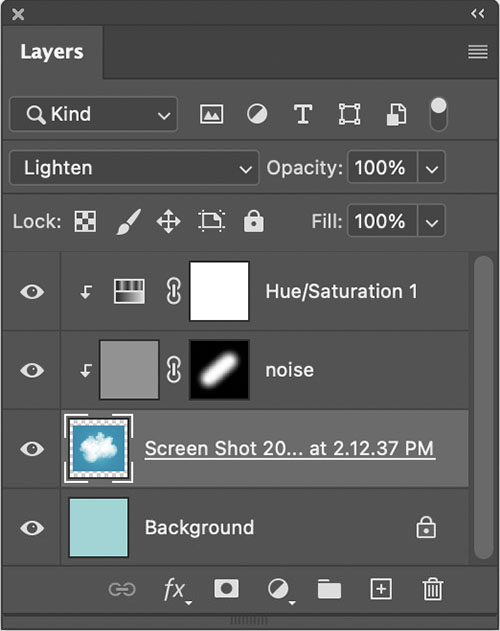This screenshot has width=500, height=631.
Task: Open the Layers panel menu
Action: [x=478, y=52]
